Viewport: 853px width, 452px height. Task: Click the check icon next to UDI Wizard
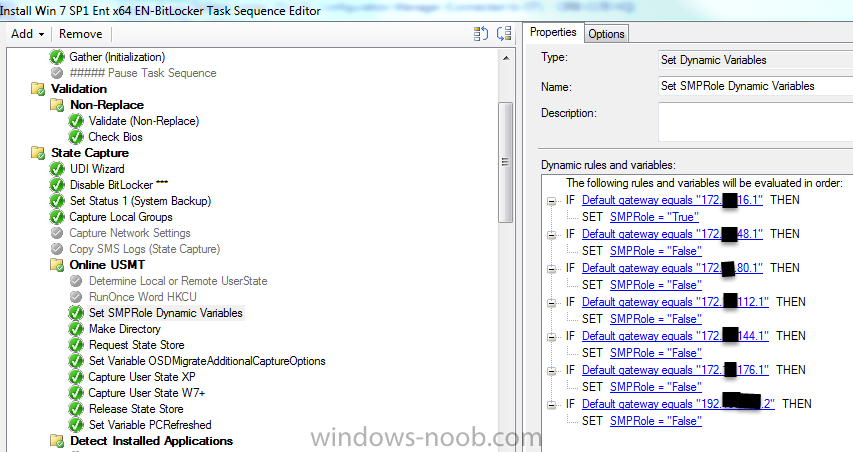click(57, 169)
